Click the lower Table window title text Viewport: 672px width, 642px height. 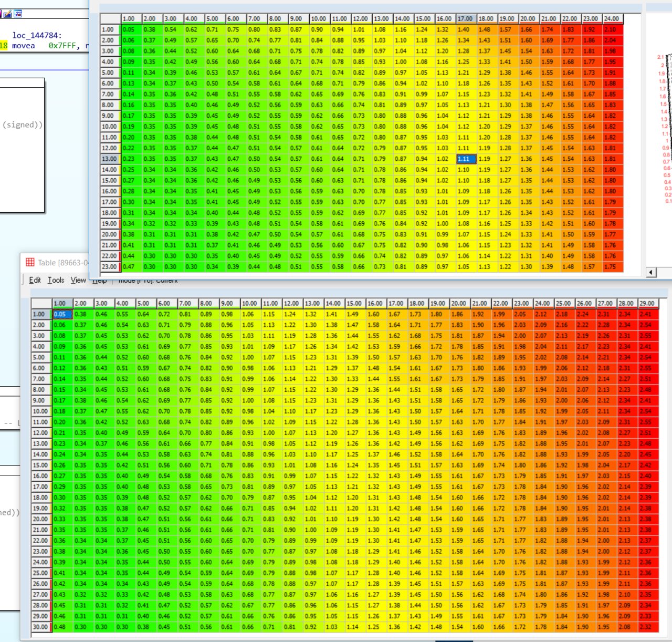pos(63,262)
